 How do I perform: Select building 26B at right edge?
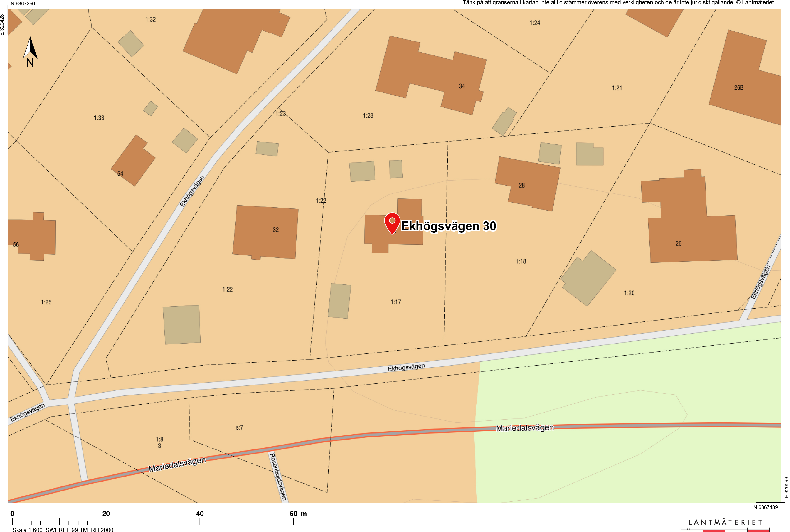739,88
